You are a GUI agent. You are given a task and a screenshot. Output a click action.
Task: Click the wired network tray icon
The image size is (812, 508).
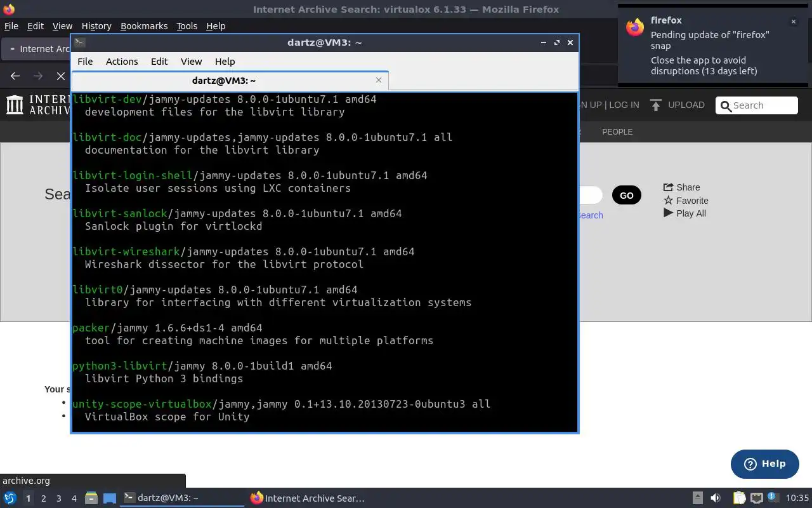coord(756,498)
